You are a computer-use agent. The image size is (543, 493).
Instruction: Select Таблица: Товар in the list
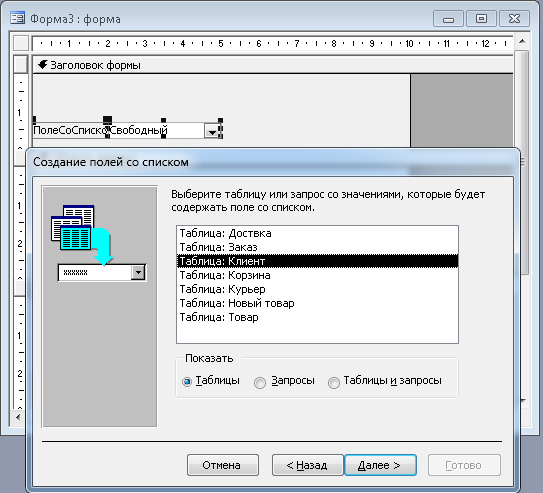tap(317, 317)
